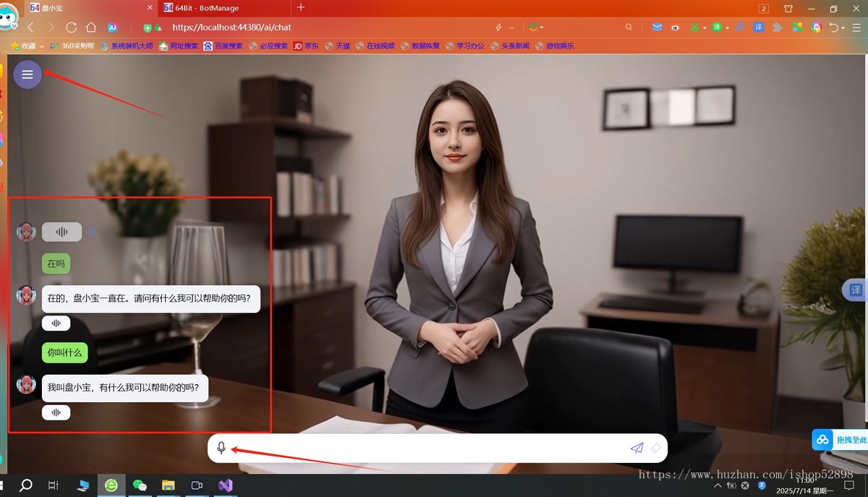Image resolution: width=868 pixels, height=497 pixels.
Task: Click the AI assistant icon left of the address bar
Action: [112, 27]
